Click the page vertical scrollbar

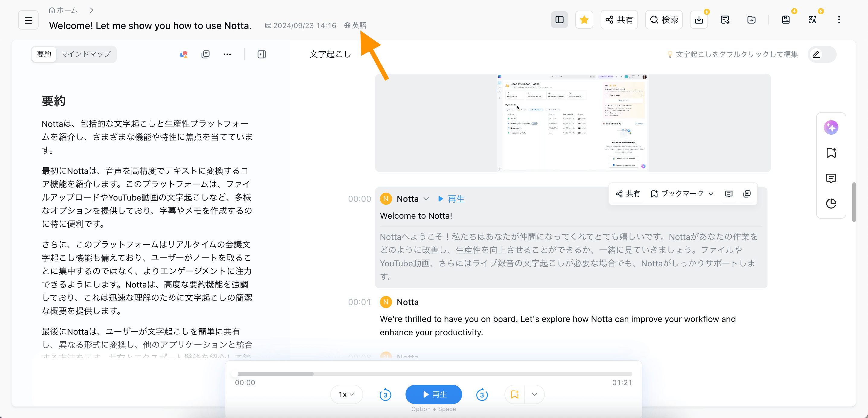point(854,202)
